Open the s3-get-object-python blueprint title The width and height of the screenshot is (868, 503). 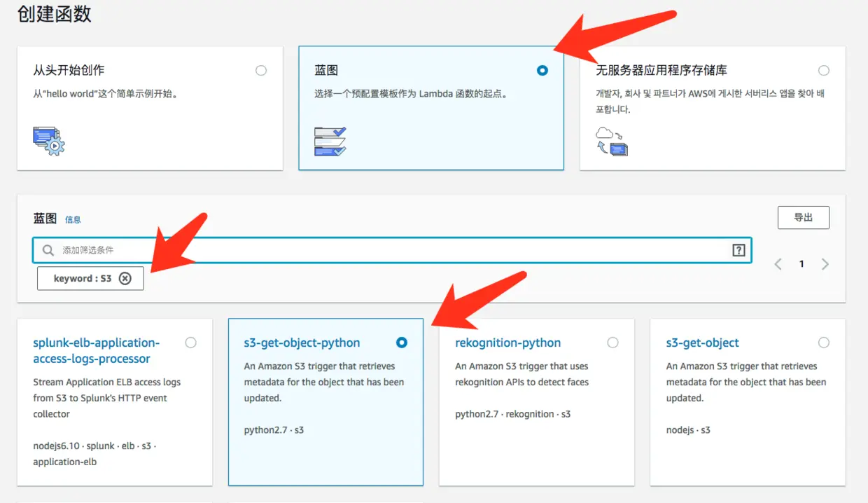pos(302,343)
